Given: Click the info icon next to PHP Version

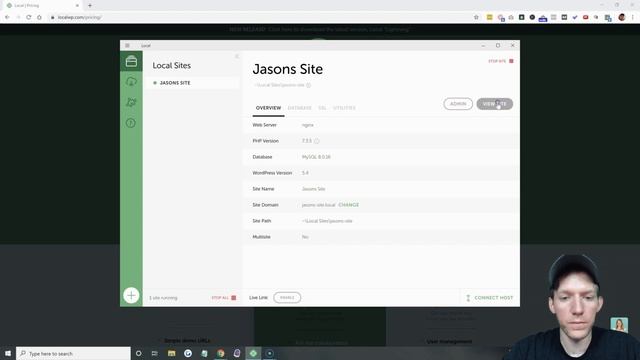Looking at the screenshot, I should coord(317,141).
